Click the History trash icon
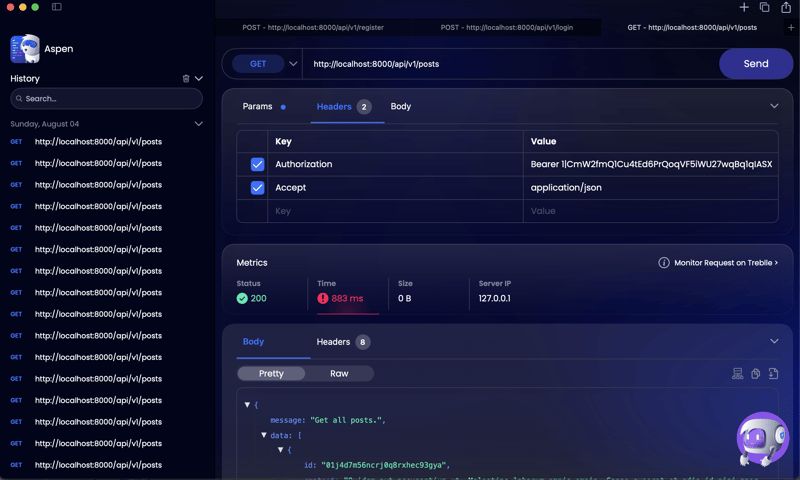The height and width of the screenshot is (480, 800). tap(186, 78)
